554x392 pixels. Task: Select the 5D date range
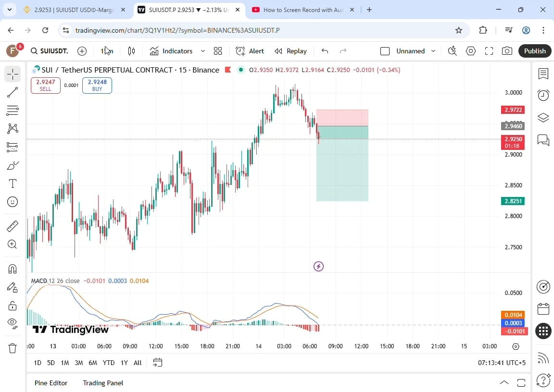51,363
